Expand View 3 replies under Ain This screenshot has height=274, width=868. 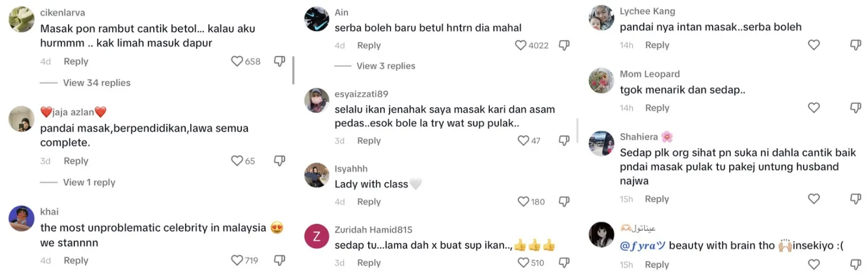tap(386, 66)
